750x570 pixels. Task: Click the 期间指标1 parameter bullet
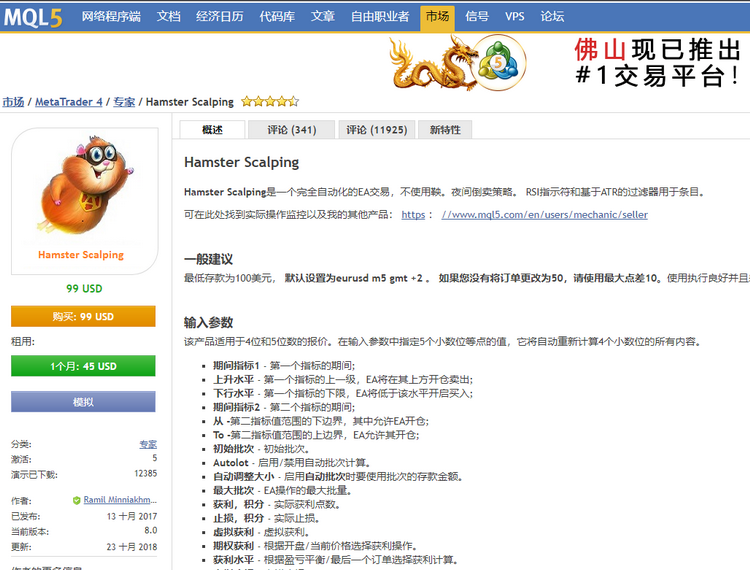pyautogui.click(x=284, y=366)
